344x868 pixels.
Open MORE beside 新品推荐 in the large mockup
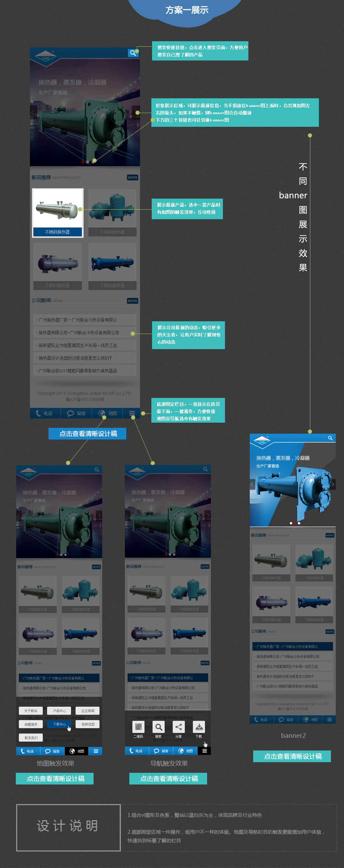[x=132, y=178]
